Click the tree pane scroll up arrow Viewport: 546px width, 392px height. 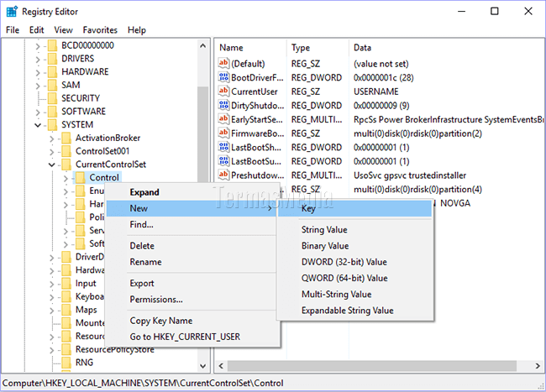[x=202, y=46]
